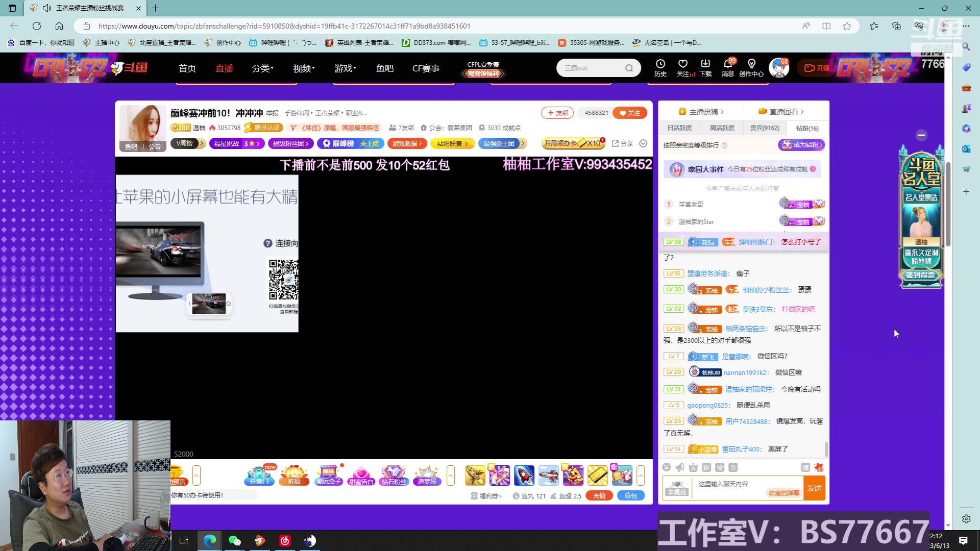980x551 pixels.
Task: Toggle read aloud in the address bar
Action: coord(806,26)
